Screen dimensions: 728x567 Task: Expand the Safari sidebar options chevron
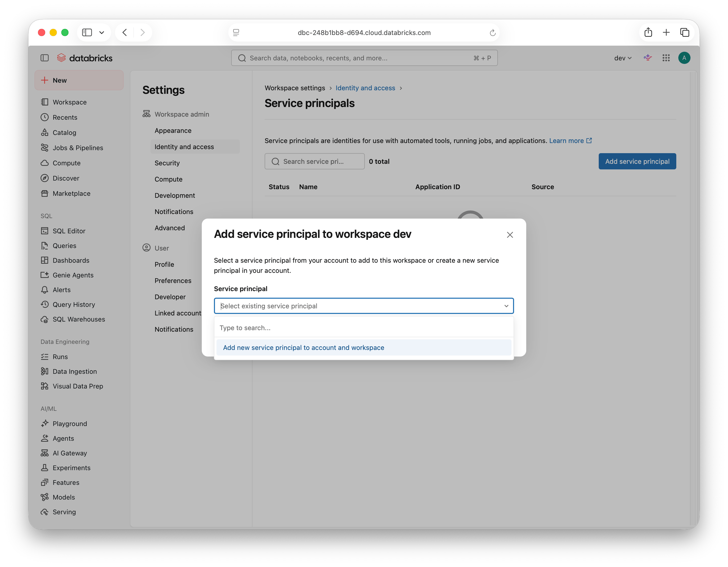click(x=102, y=32)
